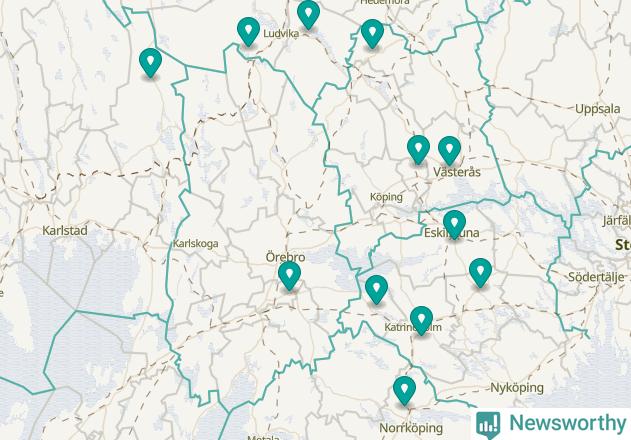Click the pin on Eskilstuna
Viewport: 631px width, 440px height.
(x=455, y=225)
